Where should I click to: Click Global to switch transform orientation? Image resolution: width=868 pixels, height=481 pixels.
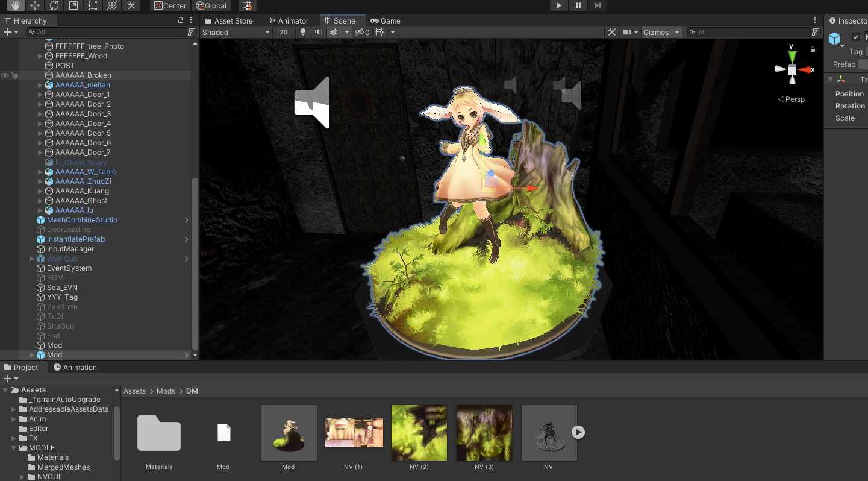tap(211, 5)
